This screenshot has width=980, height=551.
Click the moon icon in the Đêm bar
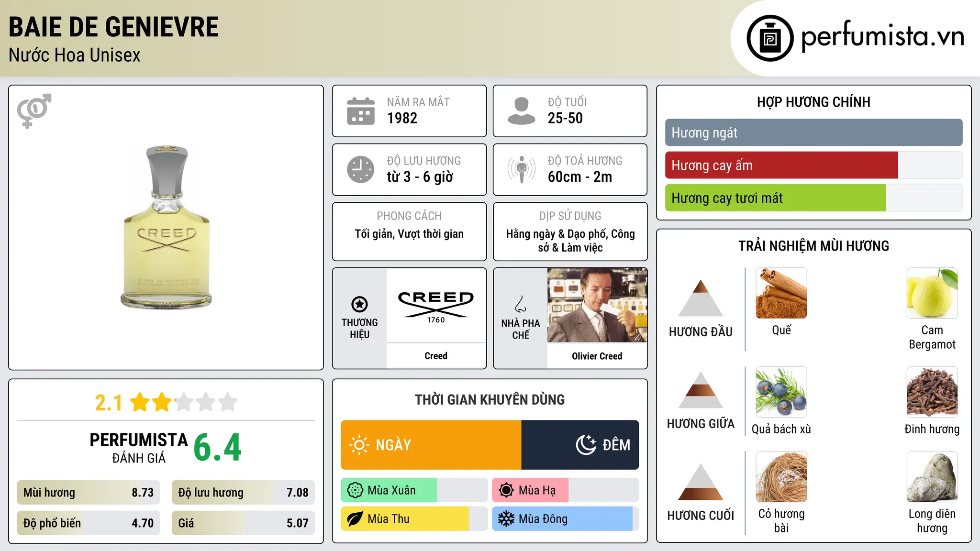(x=586, y=445)
